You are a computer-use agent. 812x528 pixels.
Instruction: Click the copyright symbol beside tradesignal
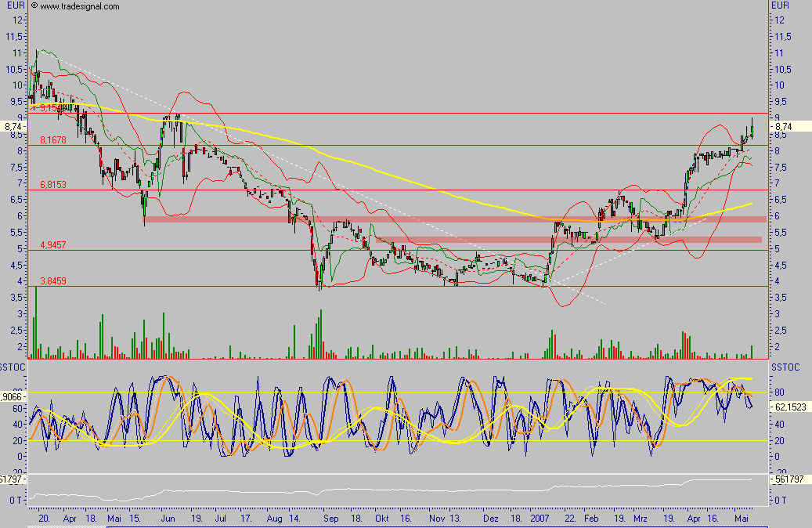pyautogui.click(x=34, y=6)
